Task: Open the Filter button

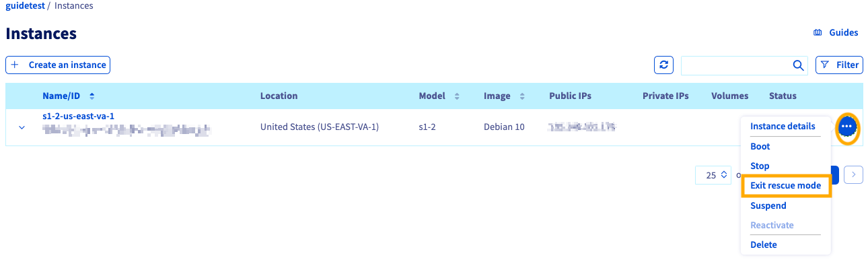Action: tap(839, 65)
